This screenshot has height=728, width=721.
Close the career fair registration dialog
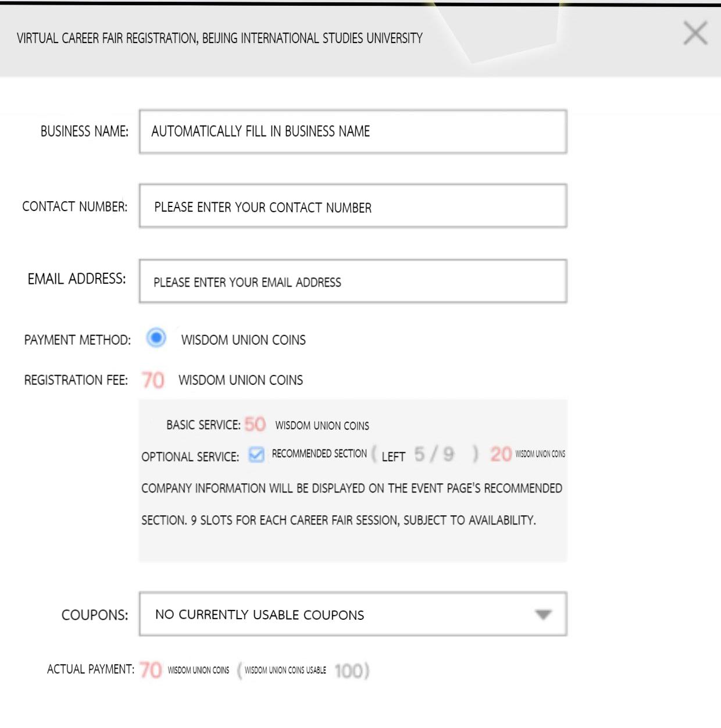click(695, 33)
